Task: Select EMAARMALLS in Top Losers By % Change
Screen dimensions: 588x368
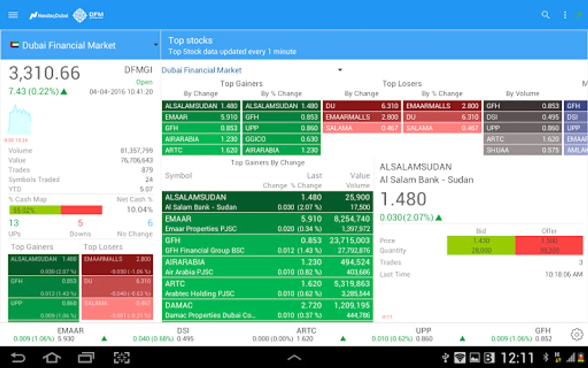Action: coord(442,106)
